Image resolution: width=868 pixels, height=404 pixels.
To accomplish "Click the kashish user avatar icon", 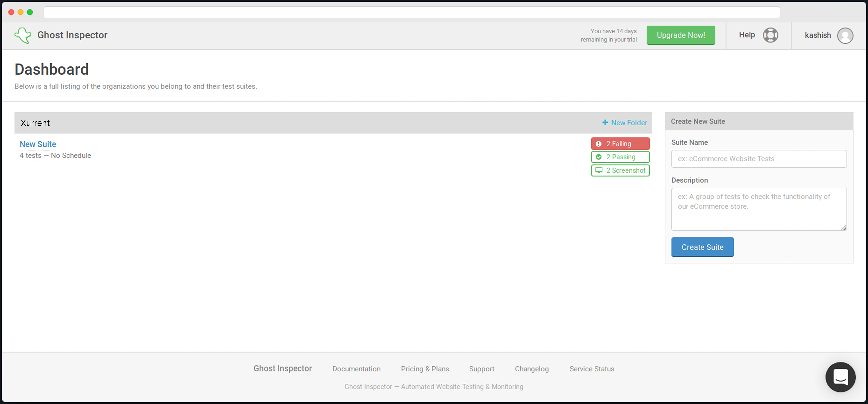I will 845,35.
